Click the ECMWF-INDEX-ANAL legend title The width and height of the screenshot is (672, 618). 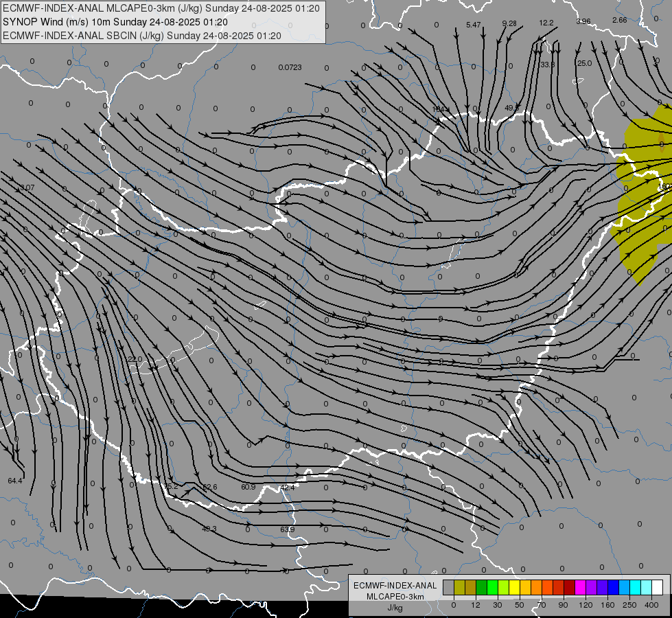(395, 586)
